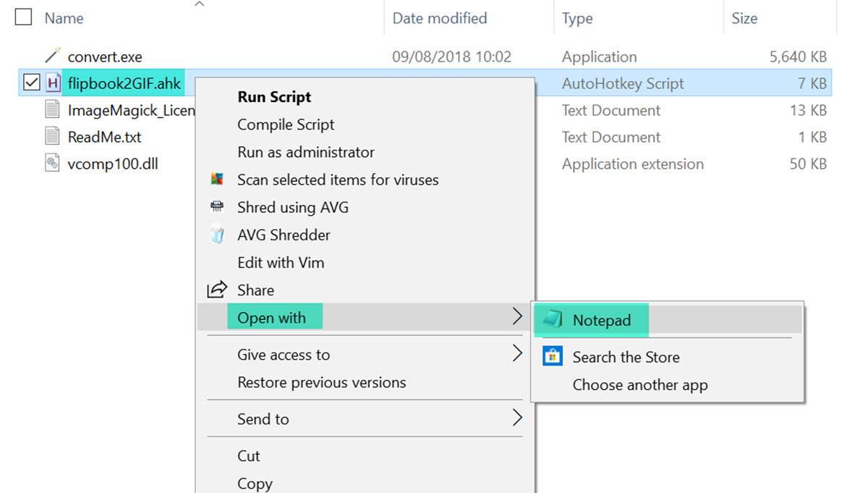Expand the Open with submenu arrow
Image resolution: width=868 pixels, height=493 pixels.
(517, 317)
